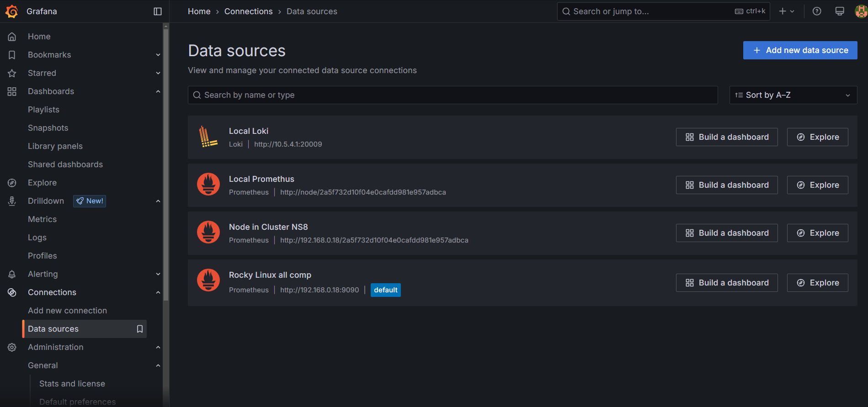
Task: Toggle the sidebar dock menu icon
Action: pos(158,11)
